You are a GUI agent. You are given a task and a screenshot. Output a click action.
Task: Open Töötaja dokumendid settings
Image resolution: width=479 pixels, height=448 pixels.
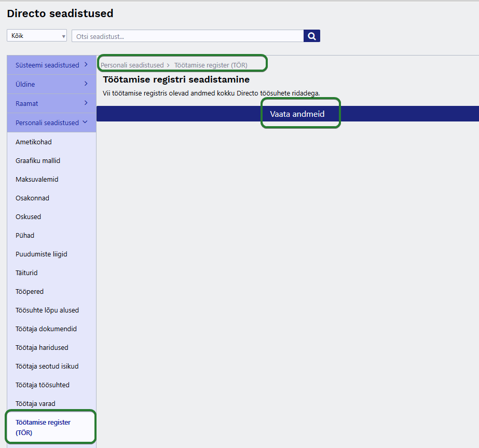point(46,329)
